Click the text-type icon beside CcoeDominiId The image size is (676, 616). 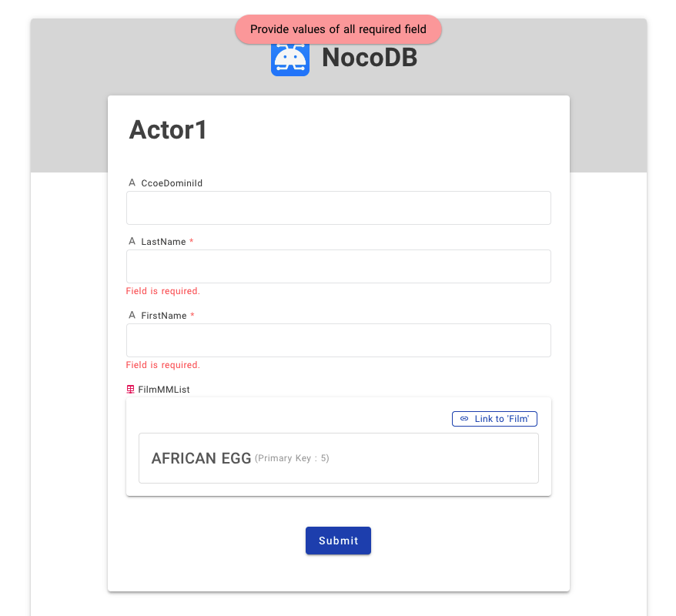[x=131, y=182]
